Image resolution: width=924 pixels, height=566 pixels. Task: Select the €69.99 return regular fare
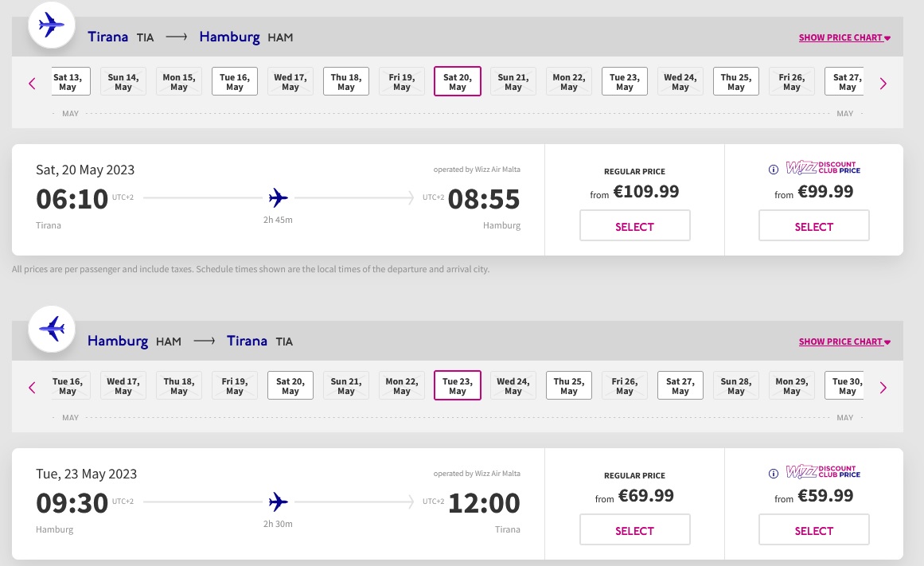click(x=634, y=531)
